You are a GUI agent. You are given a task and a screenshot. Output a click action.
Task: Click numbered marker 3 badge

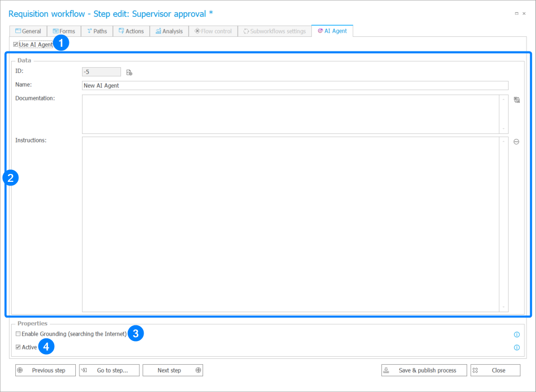(136, 333)
